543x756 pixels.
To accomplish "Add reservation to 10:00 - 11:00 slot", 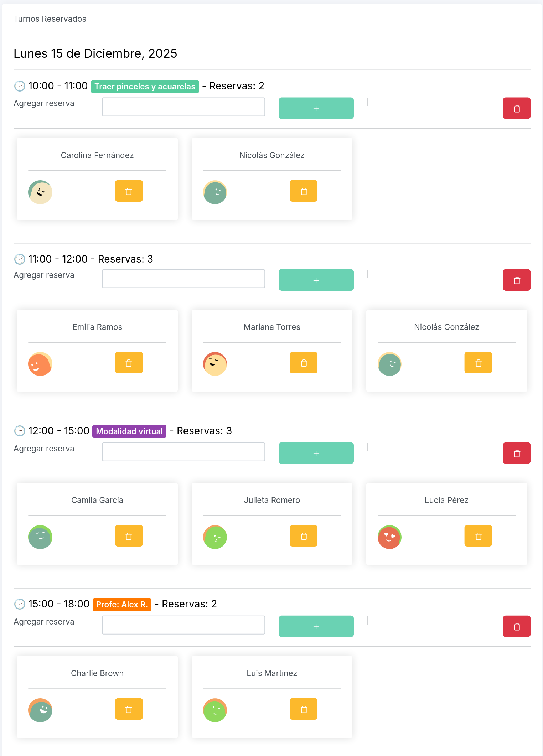I will click(316, 108).
